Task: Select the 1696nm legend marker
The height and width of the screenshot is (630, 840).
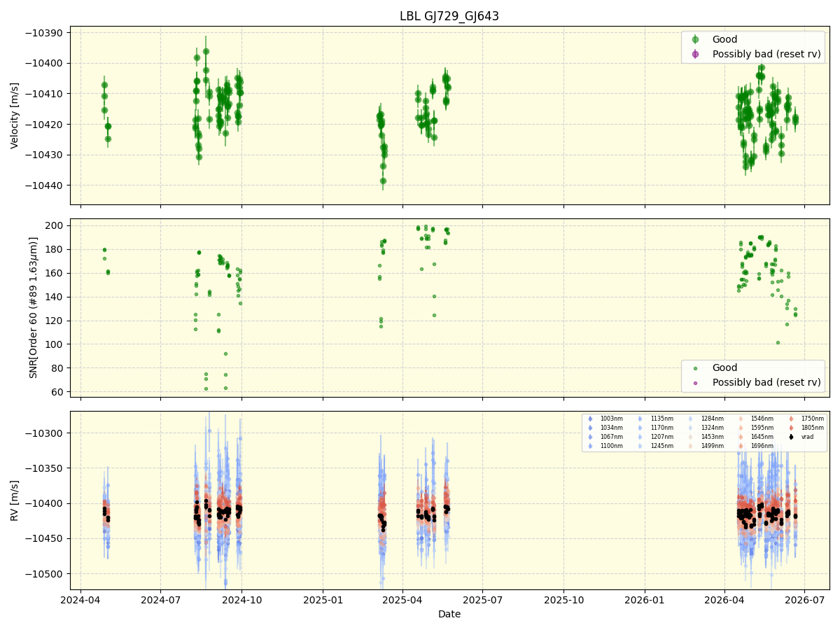Action: coord(741,446)
